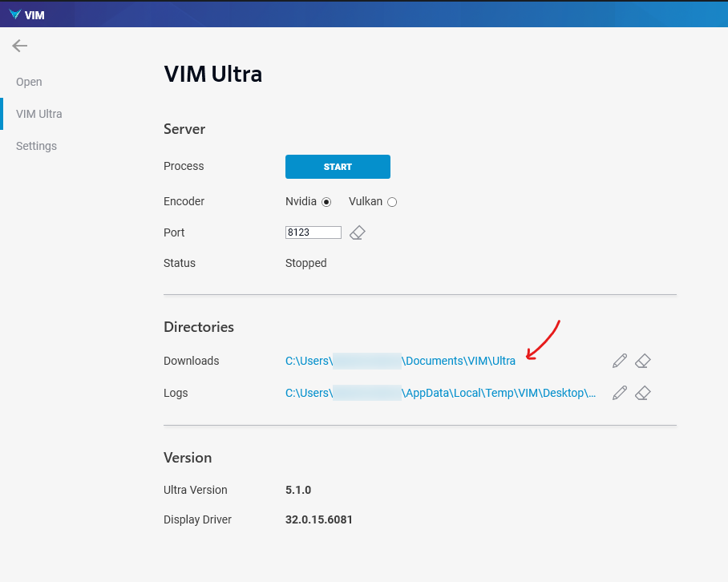Select the VIM Ultra sidebar item
The width and height of the screenshot is (728, 582).
39,114
